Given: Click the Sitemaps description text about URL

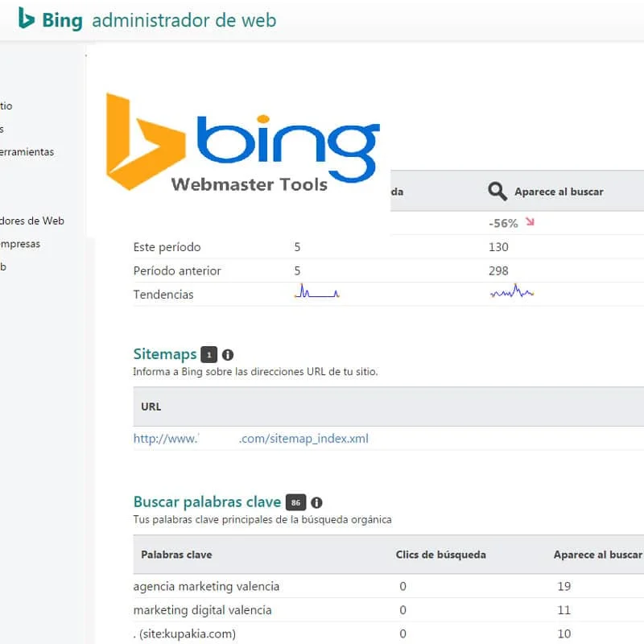Looking at the screenshot, I should [255, 372].
